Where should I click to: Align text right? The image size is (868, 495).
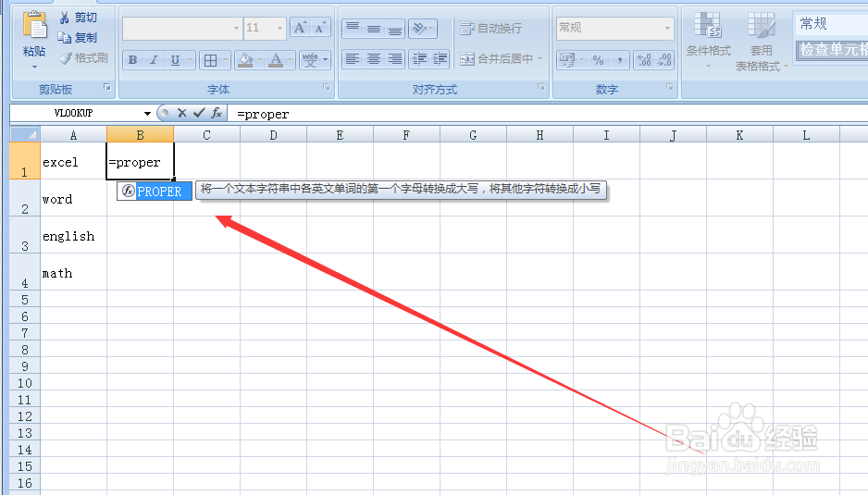tap(395, 58)
